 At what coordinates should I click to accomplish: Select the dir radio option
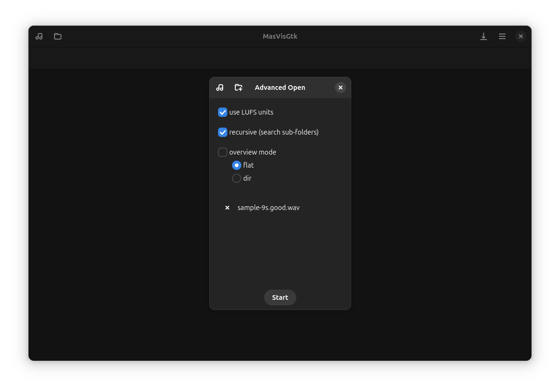(237, 178)
